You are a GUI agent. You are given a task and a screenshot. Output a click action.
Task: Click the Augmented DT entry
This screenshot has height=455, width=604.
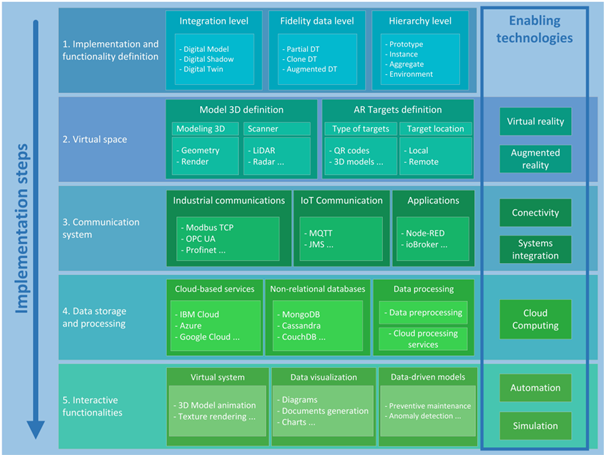[310, 69]
